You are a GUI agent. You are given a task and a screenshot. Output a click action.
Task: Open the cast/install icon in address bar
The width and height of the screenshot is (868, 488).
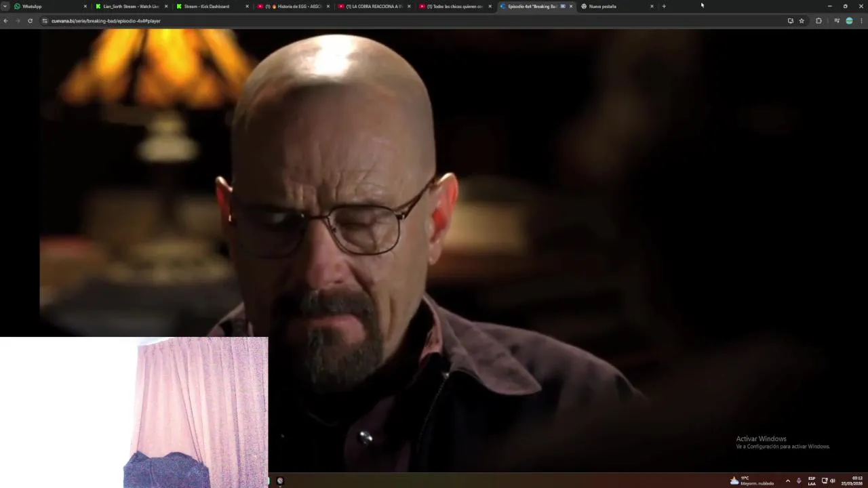(x=790, y=21)
